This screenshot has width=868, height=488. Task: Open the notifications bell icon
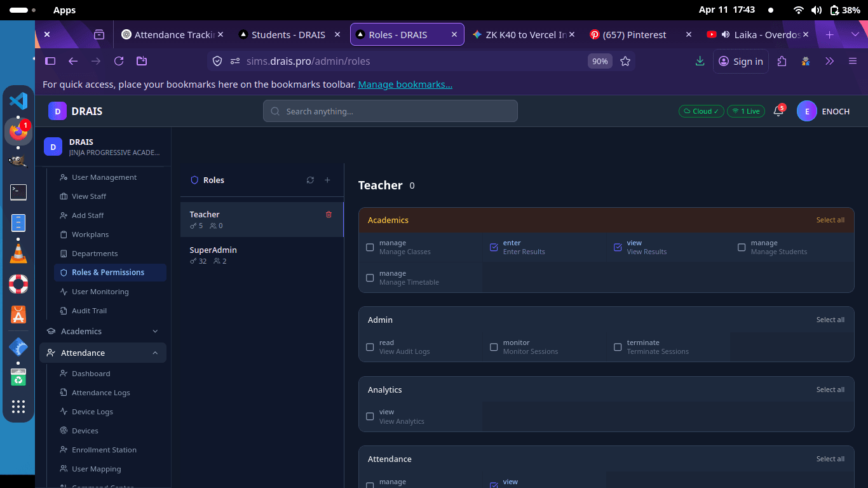click(x=778, y=111)
